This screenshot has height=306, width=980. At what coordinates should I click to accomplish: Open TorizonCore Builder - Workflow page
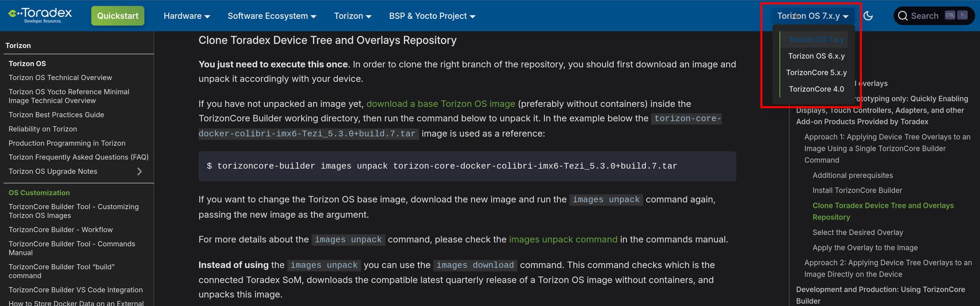point(61,230)
